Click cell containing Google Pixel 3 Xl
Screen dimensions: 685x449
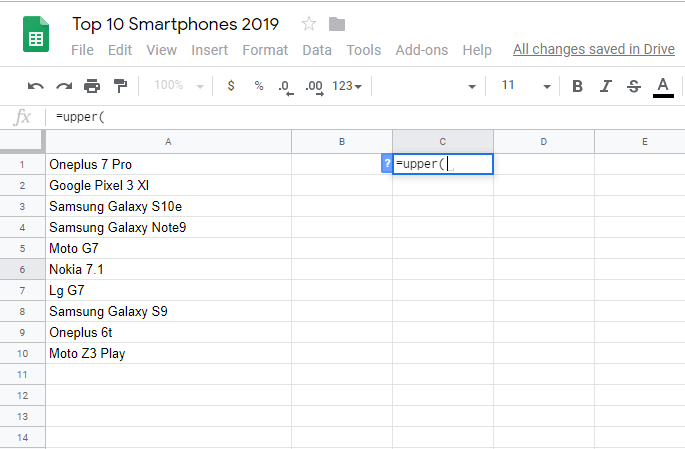pyautogui.click(x=168, y=185)
